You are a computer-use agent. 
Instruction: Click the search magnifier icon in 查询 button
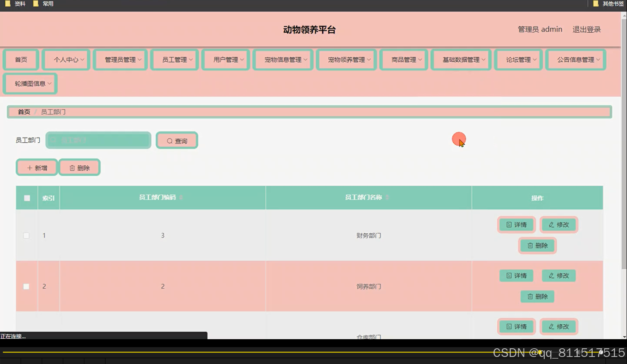pyautogui.click(x=169, y=141)
